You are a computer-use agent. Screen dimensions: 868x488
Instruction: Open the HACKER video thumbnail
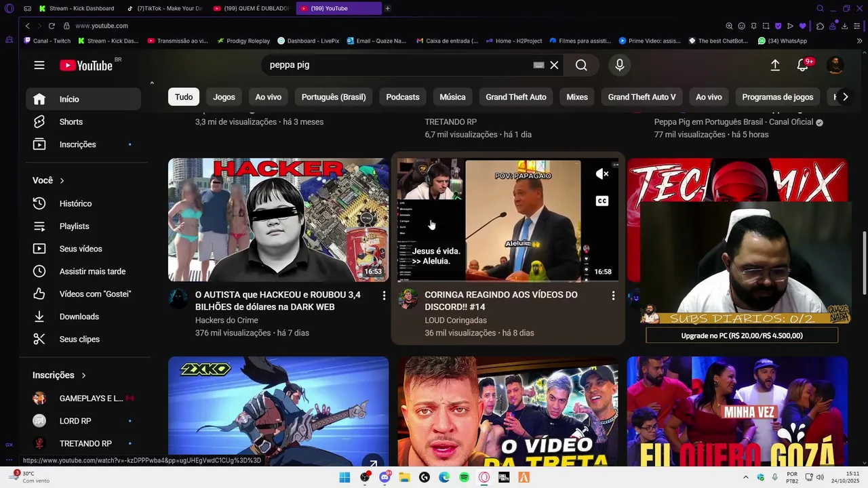click(278, 220)
